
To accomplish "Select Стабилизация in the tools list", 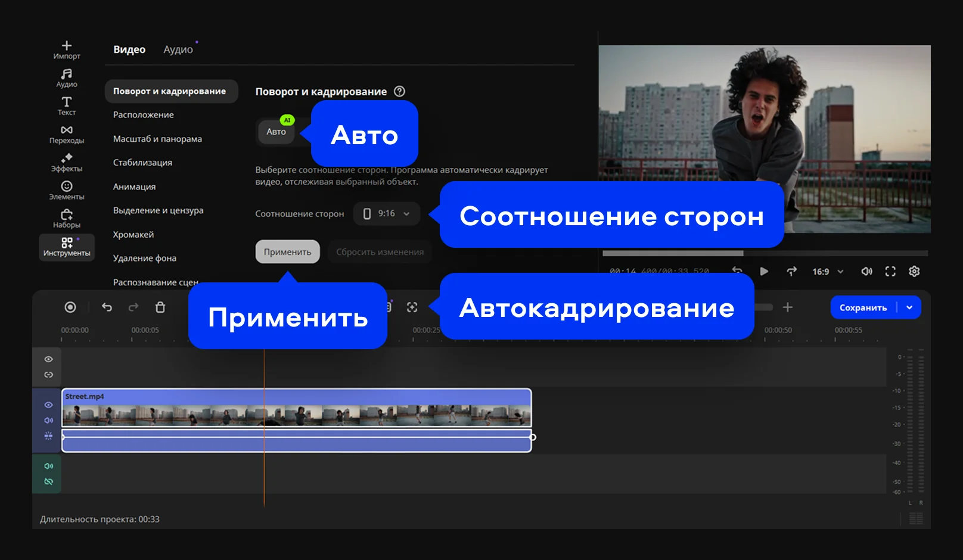I will pos(142,163).
